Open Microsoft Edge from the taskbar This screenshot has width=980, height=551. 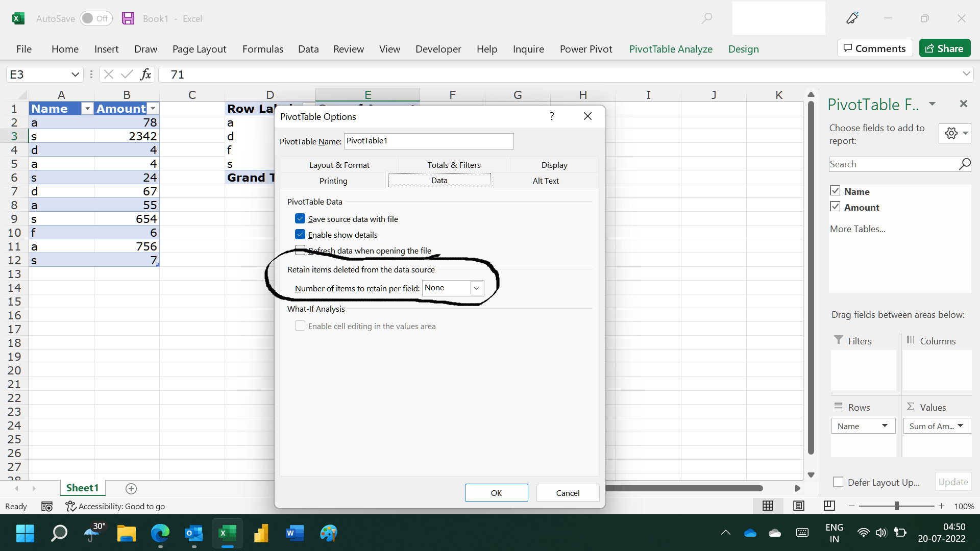point(160,533)
